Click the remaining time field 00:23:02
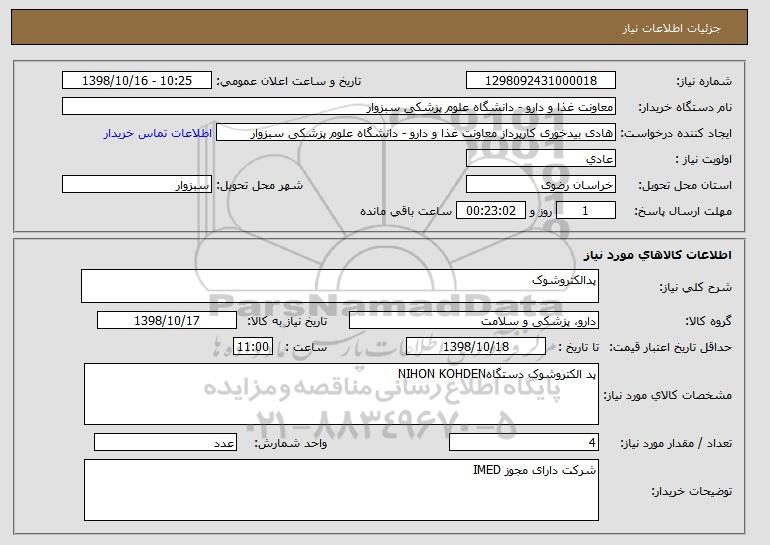This screenshot has height=545, width=770. pos(491,211)
